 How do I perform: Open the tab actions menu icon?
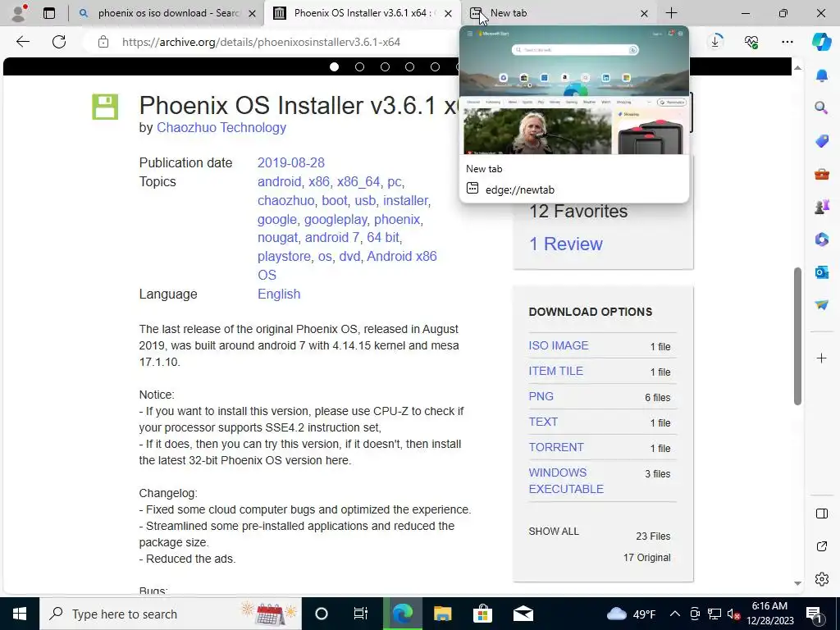(x=49, y=13)
